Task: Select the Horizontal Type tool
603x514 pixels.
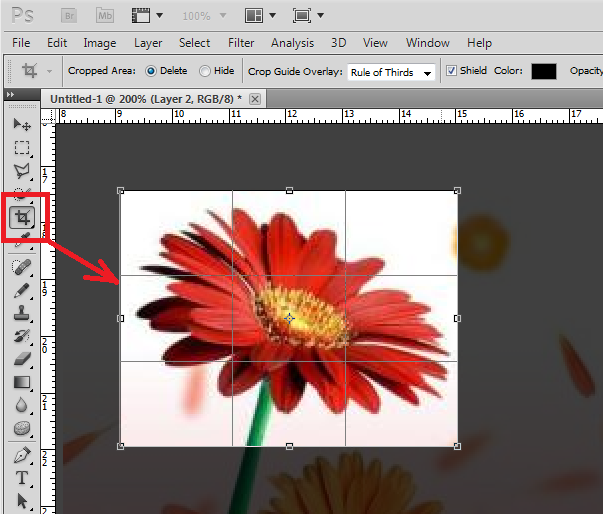Action: pos(22,478)
